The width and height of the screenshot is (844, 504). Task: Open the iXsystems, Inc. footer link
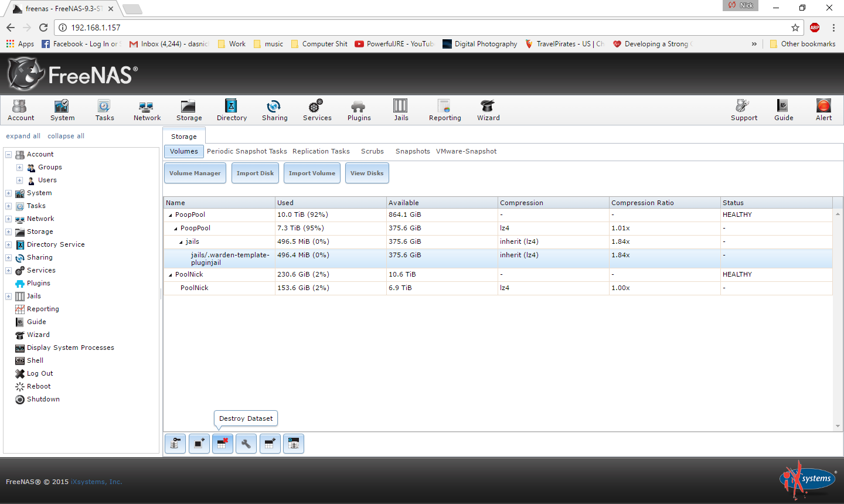coord(96,482)
